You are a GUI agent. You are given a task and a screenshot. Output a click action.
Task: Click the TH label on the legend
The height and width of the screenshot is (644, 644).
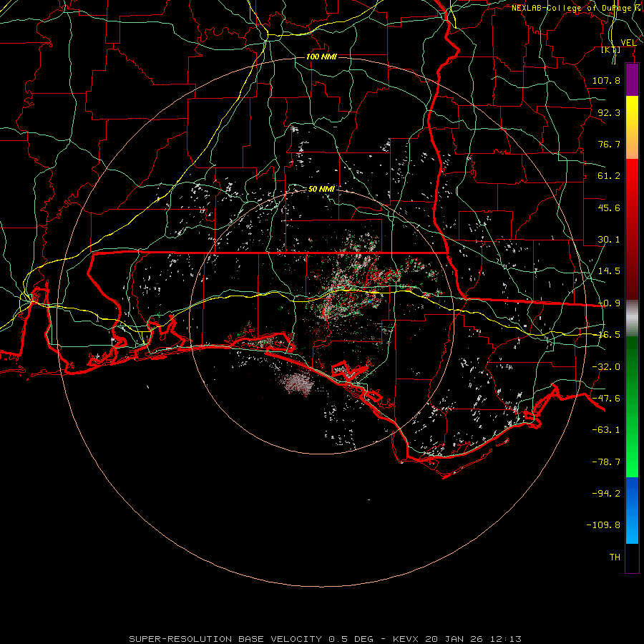point(615,557)
